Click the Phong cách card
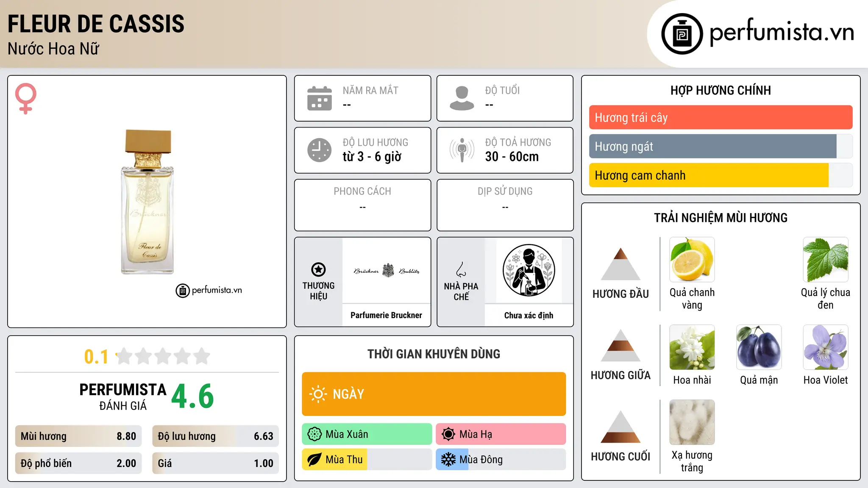Screen dimensions: 868x488 [362, 205]
